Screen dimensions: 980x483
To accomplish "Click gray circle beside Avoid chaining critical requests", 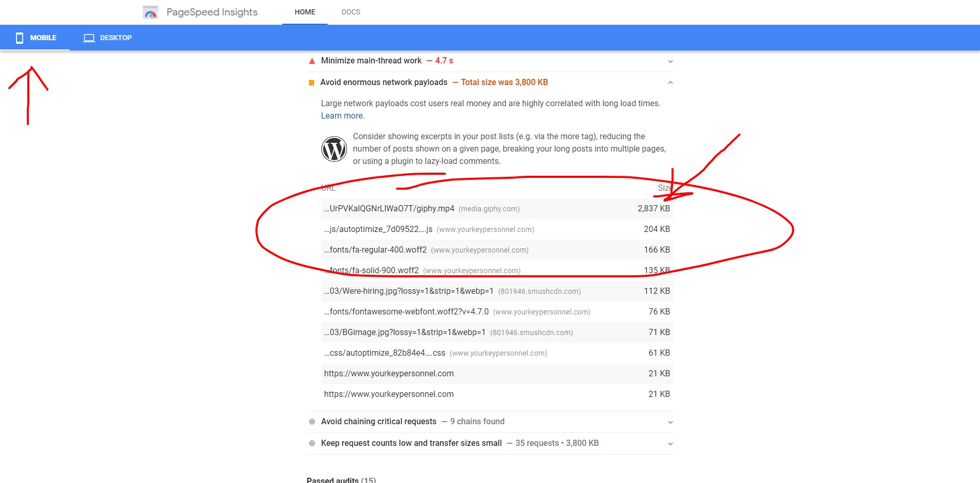I will pos(312,422).
